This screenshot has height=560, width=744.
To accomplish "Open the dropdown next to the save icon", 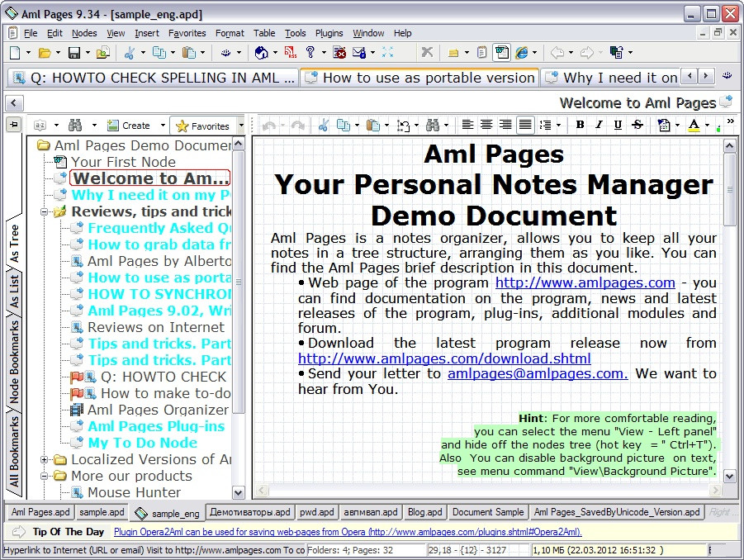I will (88, 53).
